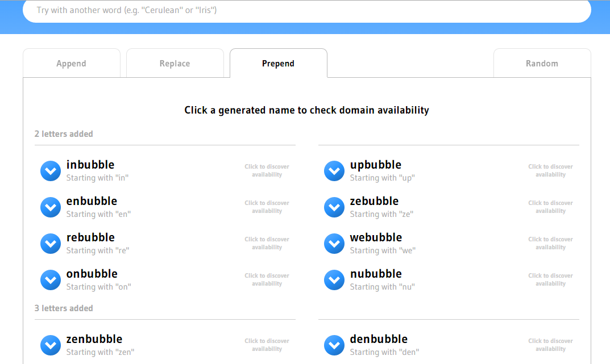The width and height of the screenshot is (610, 364).
Task: Expand the zenbubble result with its chevron
Action: 51,345
